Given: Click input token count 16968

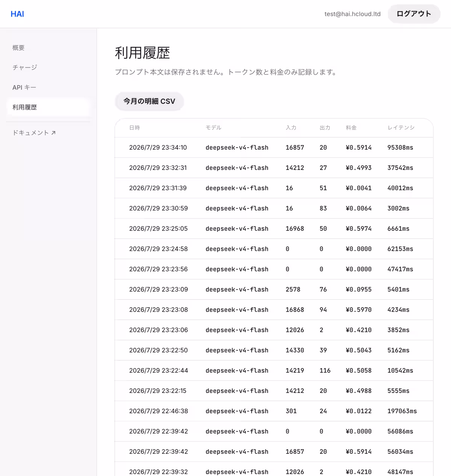Looking at the screenshot, I should tap(295, 229).
